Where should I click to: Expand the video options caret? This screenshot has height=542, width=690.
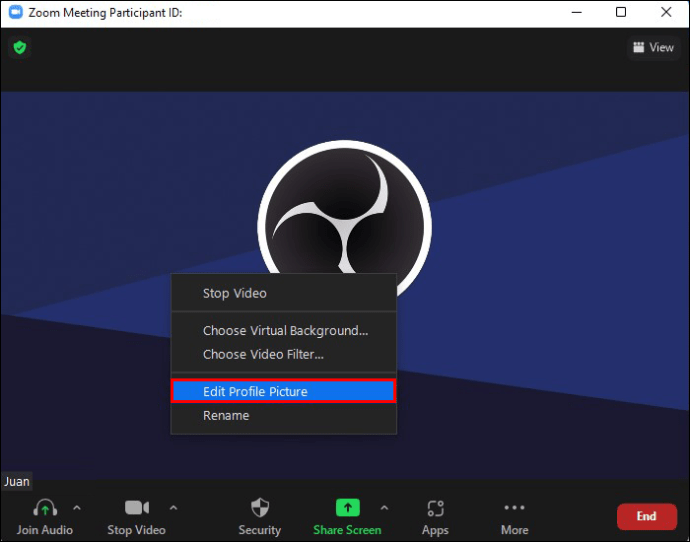click(x=173, y=508)
